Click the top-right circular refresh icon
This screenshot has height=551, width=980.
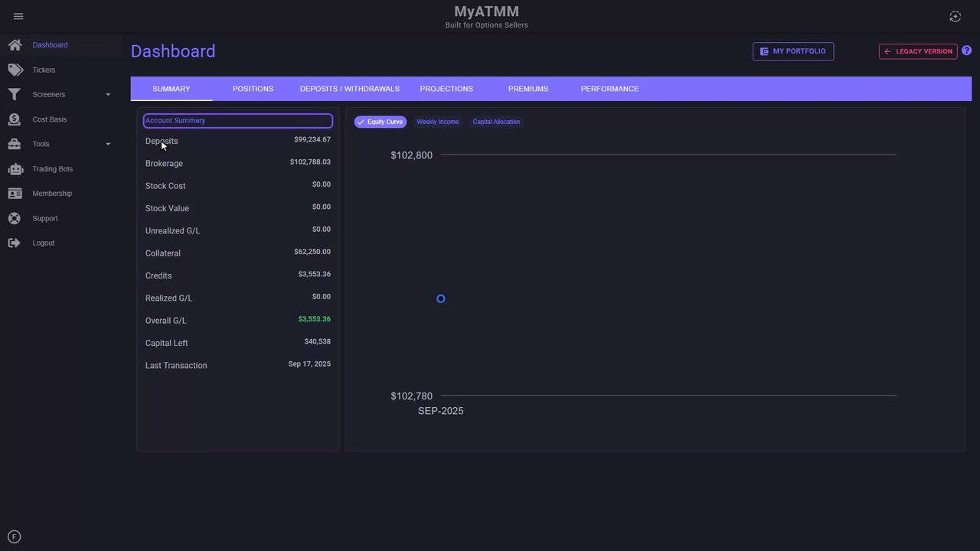tap(955, 16)
